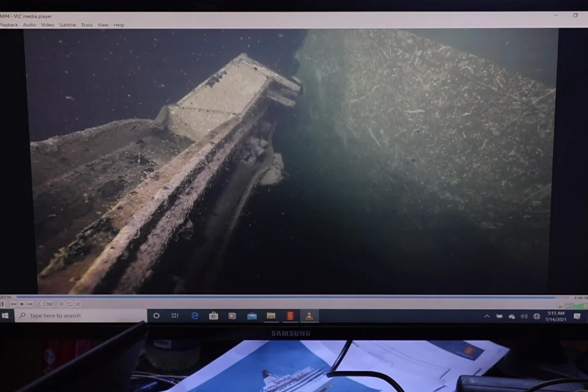This screenshot has width=588, height=392.
Task: Open the Video menu
Action: (x=47, y=25)
